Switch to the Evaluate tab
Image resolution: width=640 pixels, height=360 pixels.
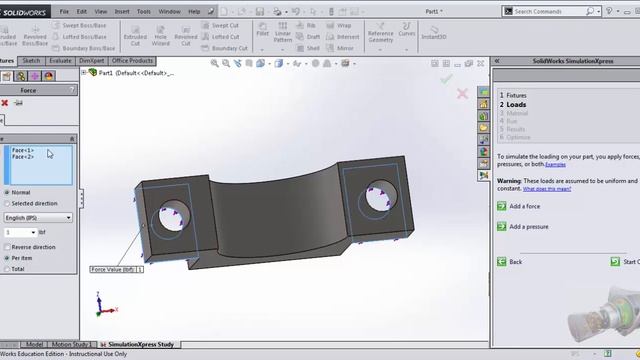[x=60, y=61]
